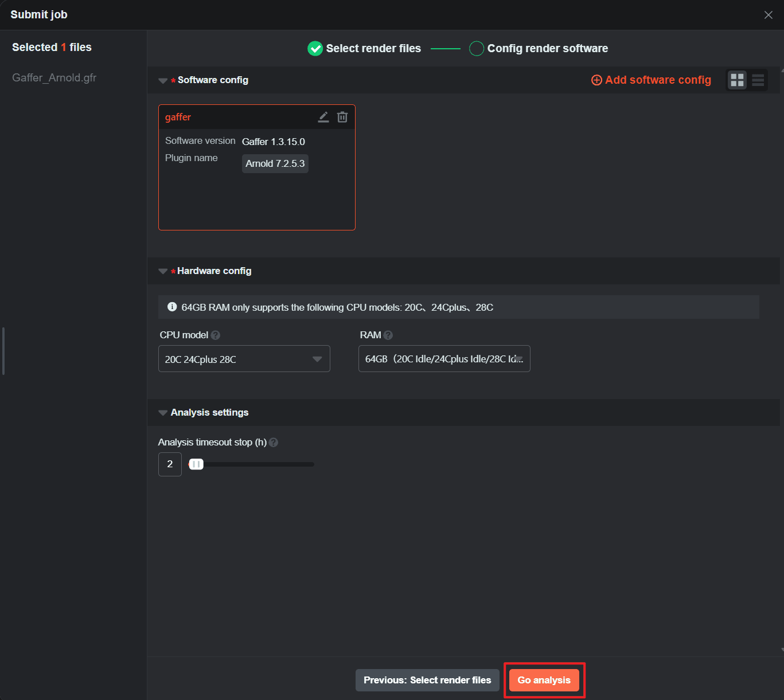
Task: Click Analysis timeout help icon
Action: [274, 443]
